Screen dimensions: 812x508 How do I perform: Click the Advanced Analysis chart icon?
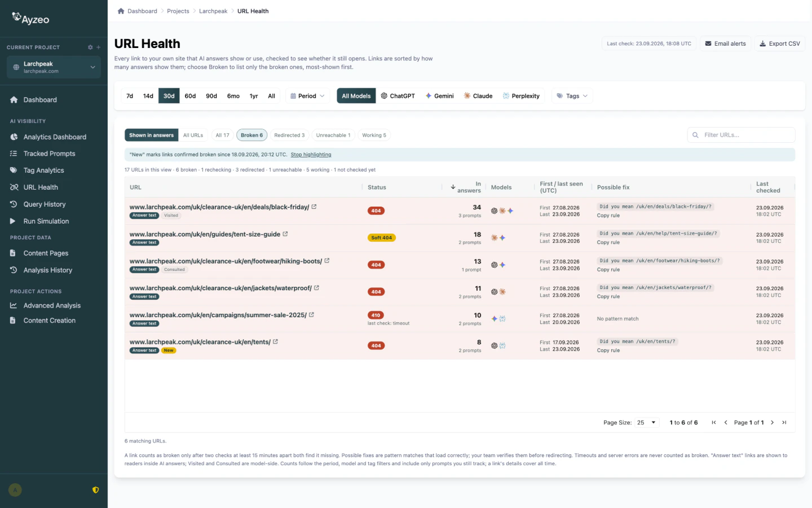pos(13,305)
